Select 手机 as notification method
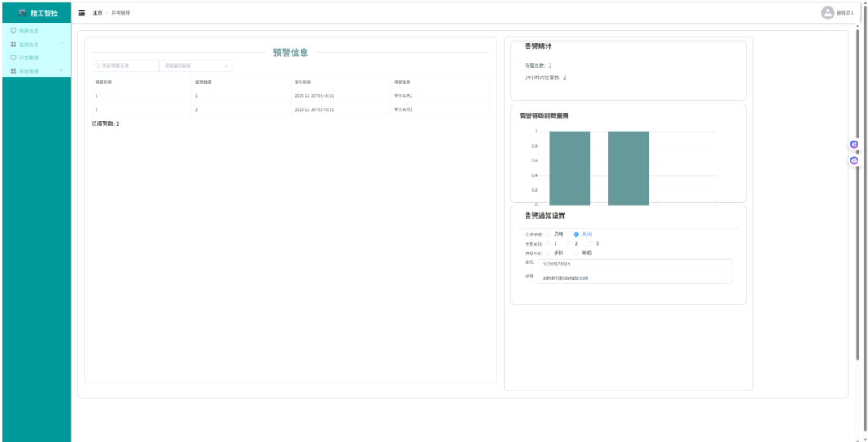The image size is (868, 442). pyautogui.click(x=548, y=252)
